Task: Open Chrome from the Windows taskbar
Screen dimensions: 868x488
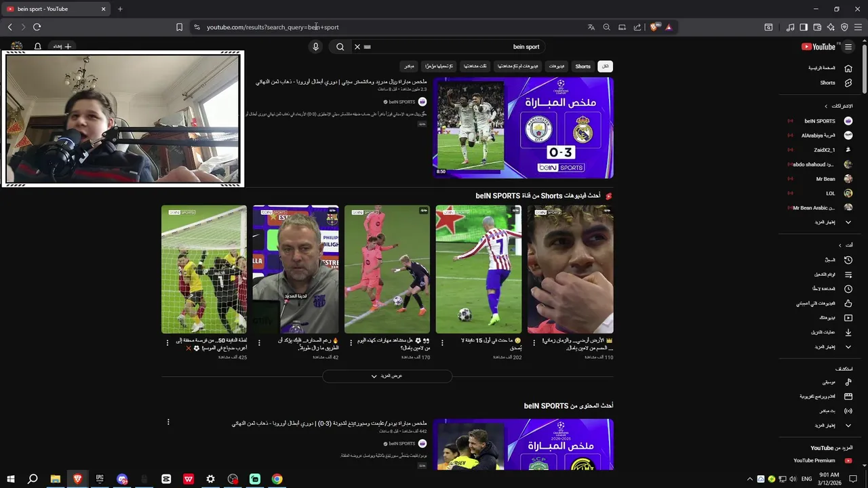Action: tap(277, 479)
